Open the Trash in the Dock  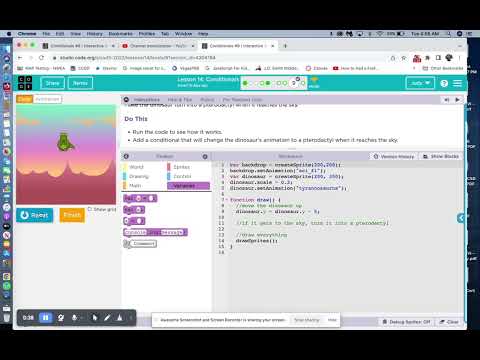[x=6, y=317]
